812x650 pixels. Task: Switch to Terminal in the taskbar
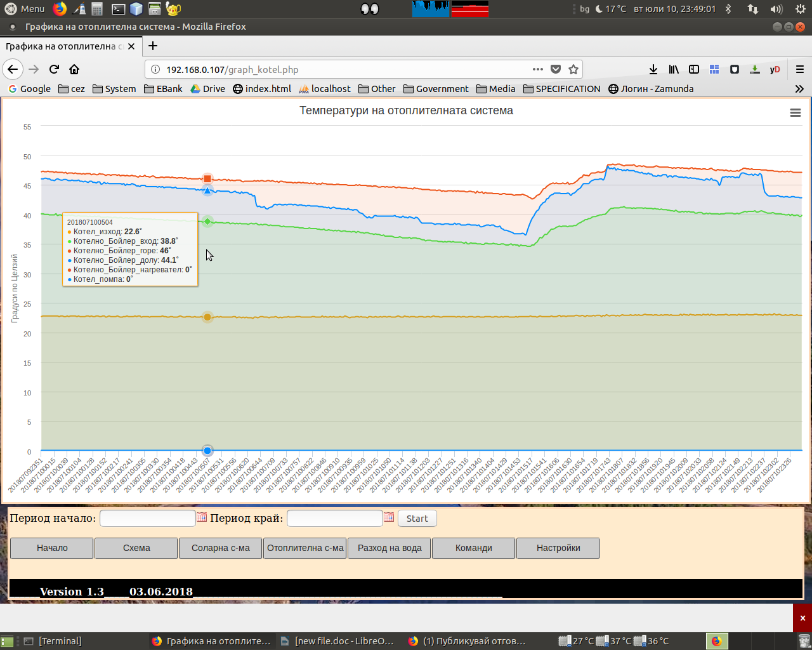[53, 641]
